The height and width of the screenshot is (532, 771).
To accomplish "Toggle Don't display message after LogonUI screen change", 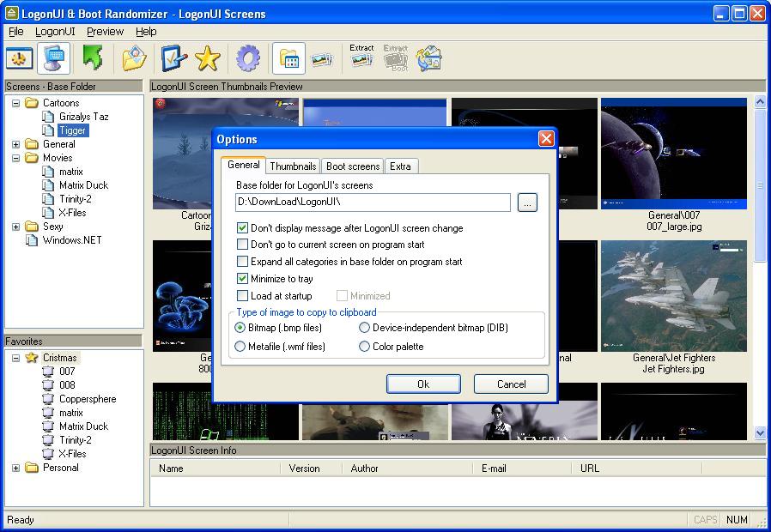I will (x=242, y=228).
